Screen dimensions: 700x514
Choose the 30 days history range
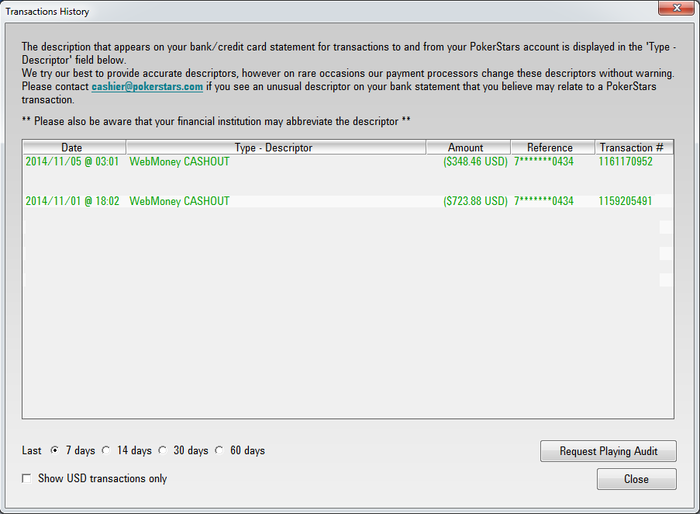[162, 450]
